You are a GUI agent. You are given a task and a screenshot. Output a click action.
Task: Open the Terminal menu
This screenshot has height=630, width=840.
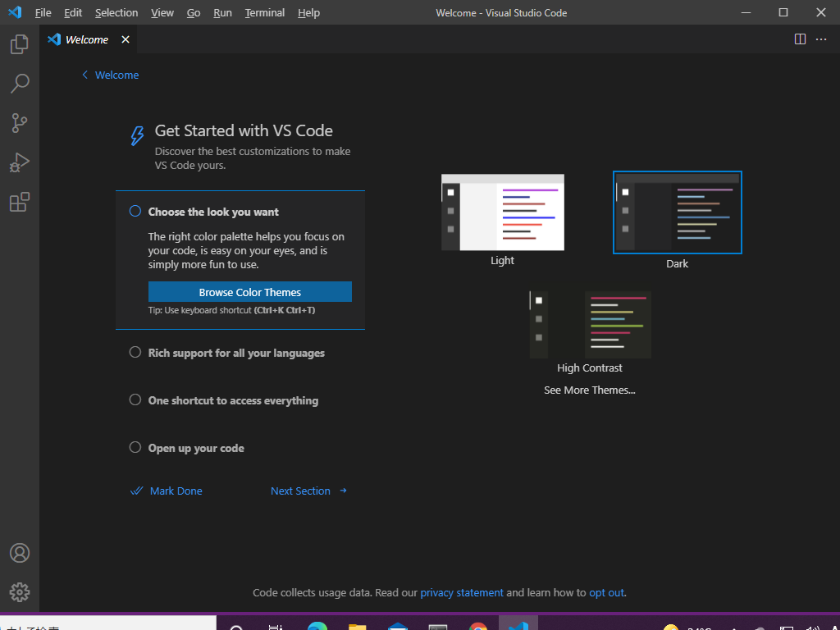[x=264, y=12]
